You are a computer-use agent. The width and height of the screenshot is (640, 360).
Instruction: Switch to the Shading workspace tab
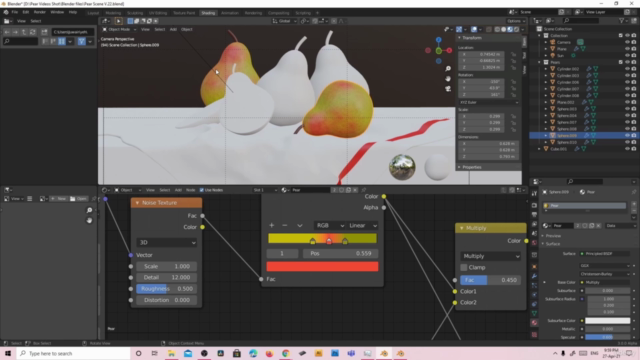point(208,13)
